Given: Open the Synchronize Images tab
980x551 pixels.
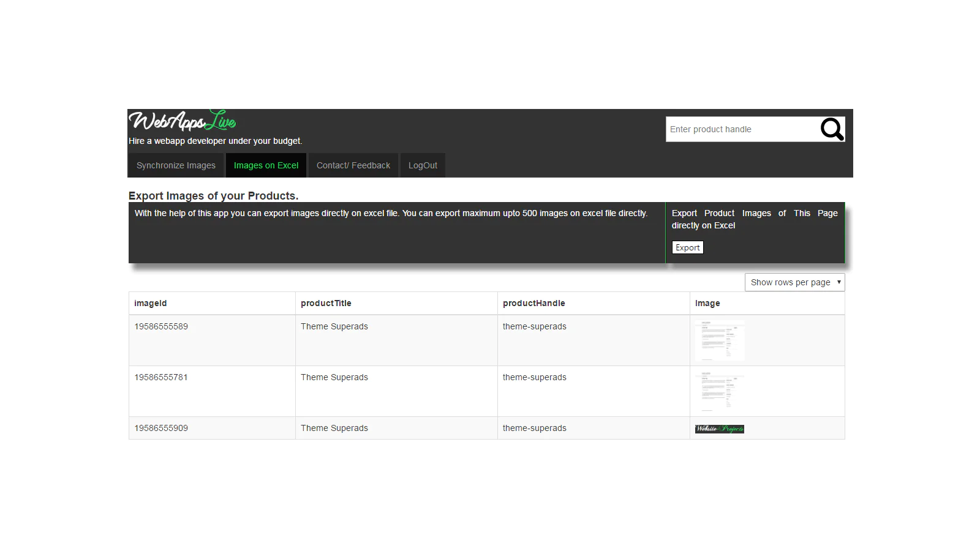Looking at the screenshot, I should tap(176, 165).
